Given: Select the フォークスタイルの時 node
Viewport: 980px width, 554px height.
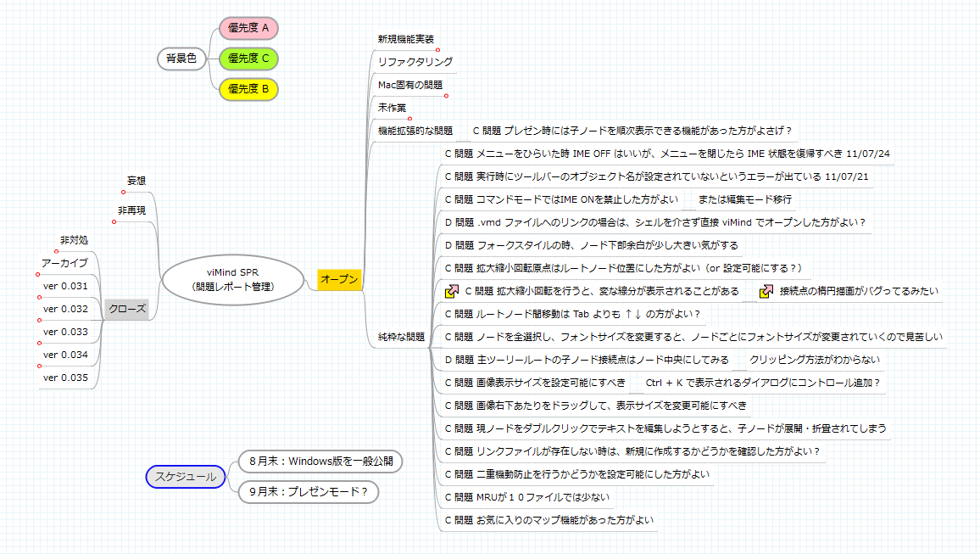Looking at the screenshot, I should point(591,246).
